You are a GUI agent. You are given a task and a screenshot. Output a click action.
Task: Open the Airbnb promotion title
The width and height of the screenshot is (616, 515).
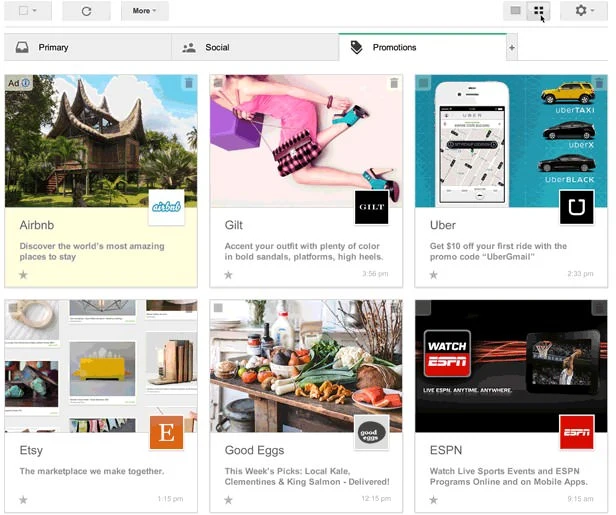coord(37,225)
